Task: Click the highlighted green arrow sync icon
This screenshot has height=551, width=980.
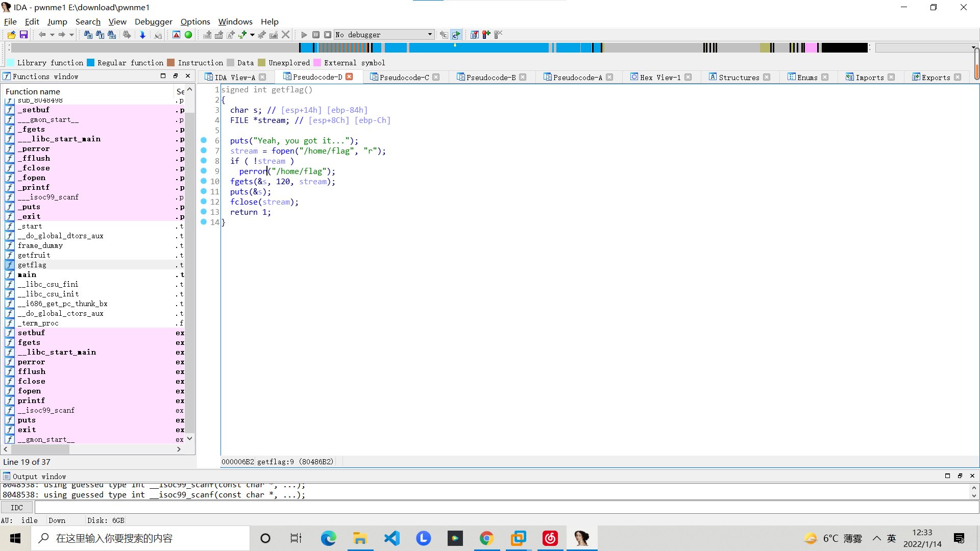Action: [x=456, y=35]
